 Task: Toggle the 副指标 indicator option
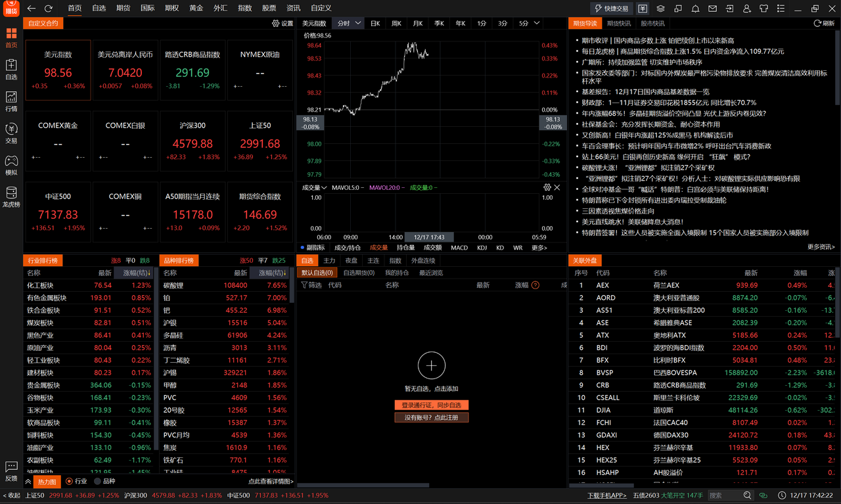point(312,248)
